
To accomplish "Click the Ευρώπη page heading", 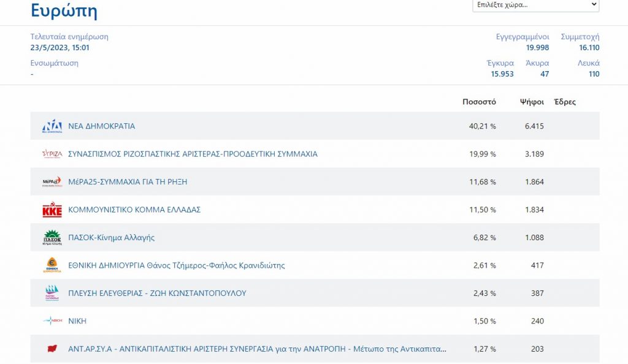I will pyautogui.click(x=64, y=10).
